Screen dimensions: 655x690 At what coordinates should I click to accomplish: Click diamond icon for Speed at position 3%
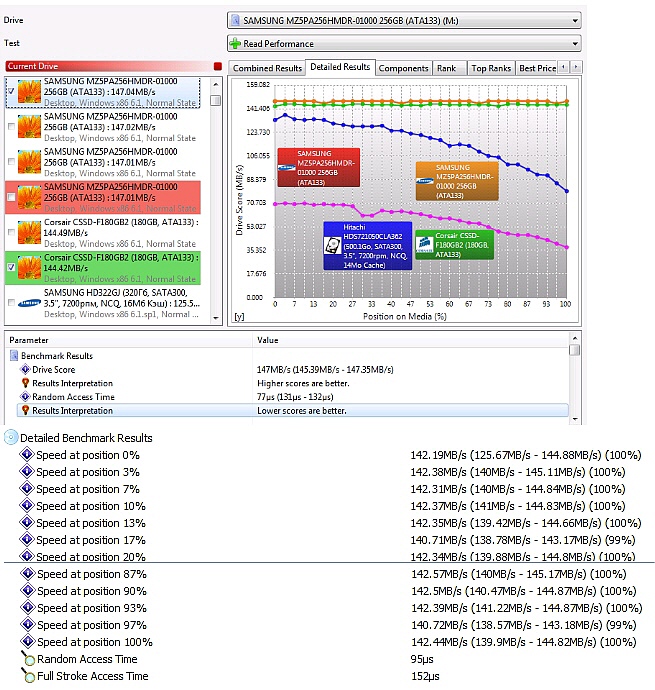tap(27, 471)
